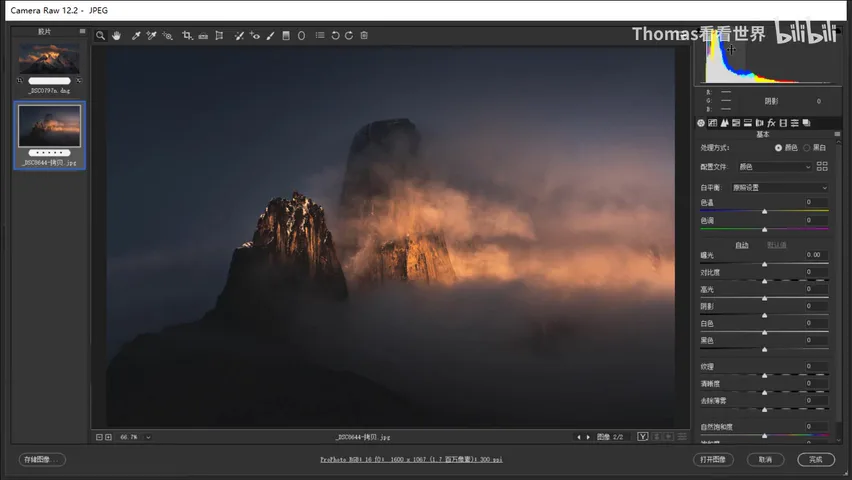The image size is (852, 480).
Task: Select the Zoom tool in toolbar
Action: point(101,35)
